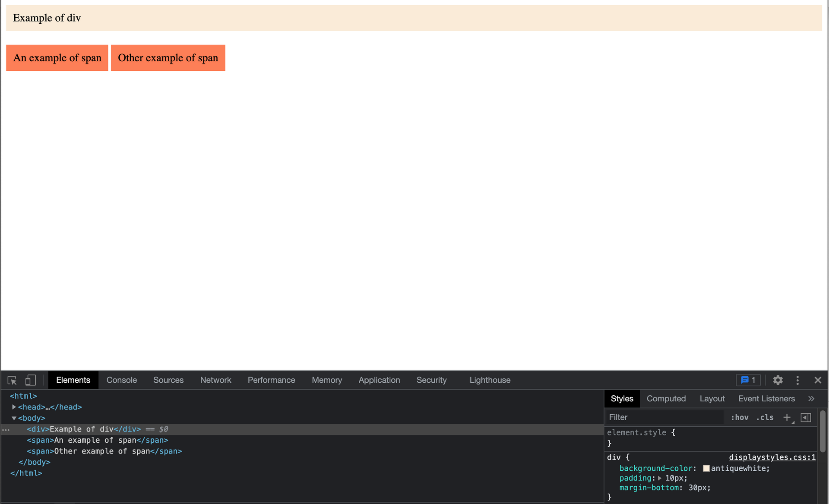Add a new style rule plus icon
The height and width of the screenshot is (504, 829).
787,417
